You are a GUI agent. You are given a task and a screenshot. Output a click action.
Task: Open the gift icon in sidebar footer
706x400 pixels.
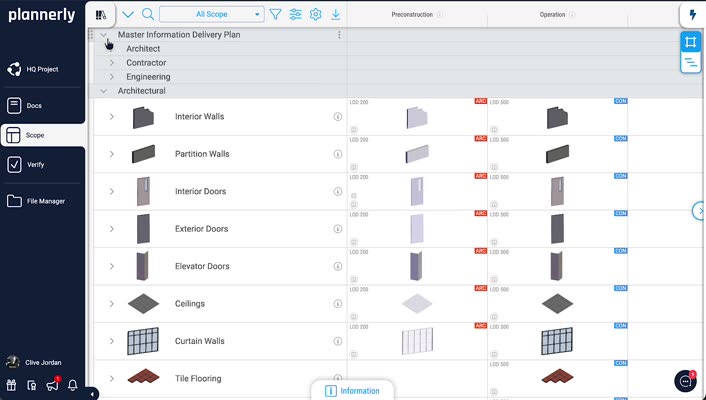tap(11, 385)
